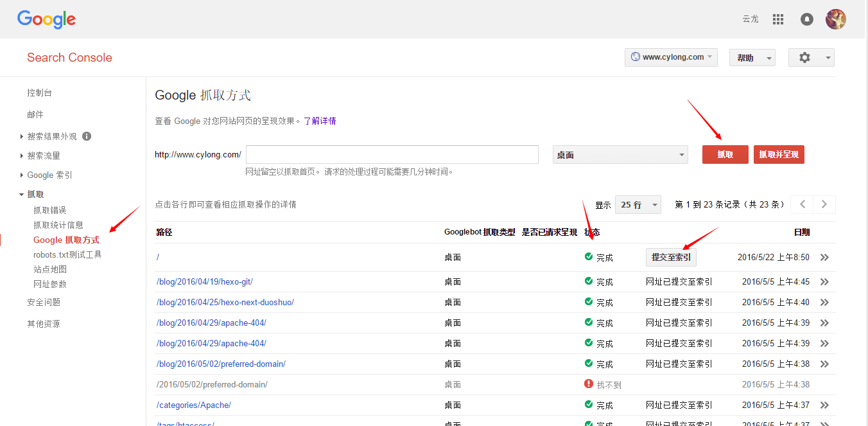Image resolution: width=868 pixels, height=426 pixels.
Task: Open the 了解详情 link
Action: (x=320, y=121)
